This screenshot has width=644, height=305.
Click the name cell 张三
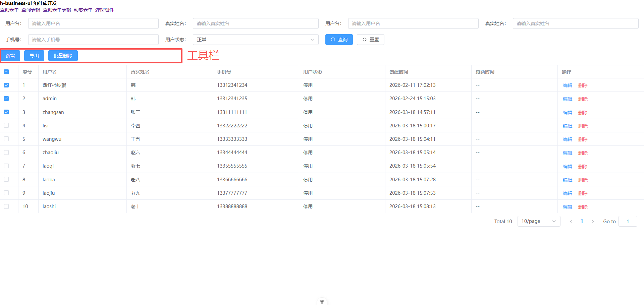coord(136,112)
